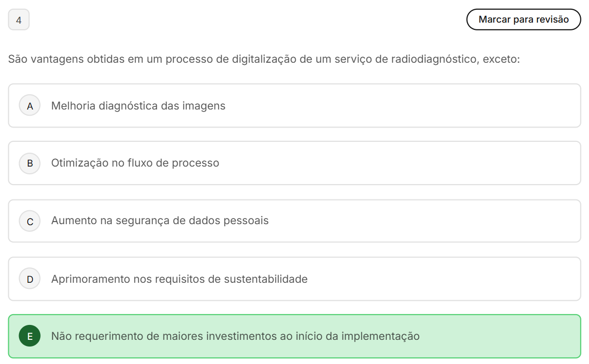Image resolution: width=589 pixels, height=364 pixels.
Task: Pick 'Aprimoramento nos requisitos de sustentabilidade' text
Action: point(179,279)
